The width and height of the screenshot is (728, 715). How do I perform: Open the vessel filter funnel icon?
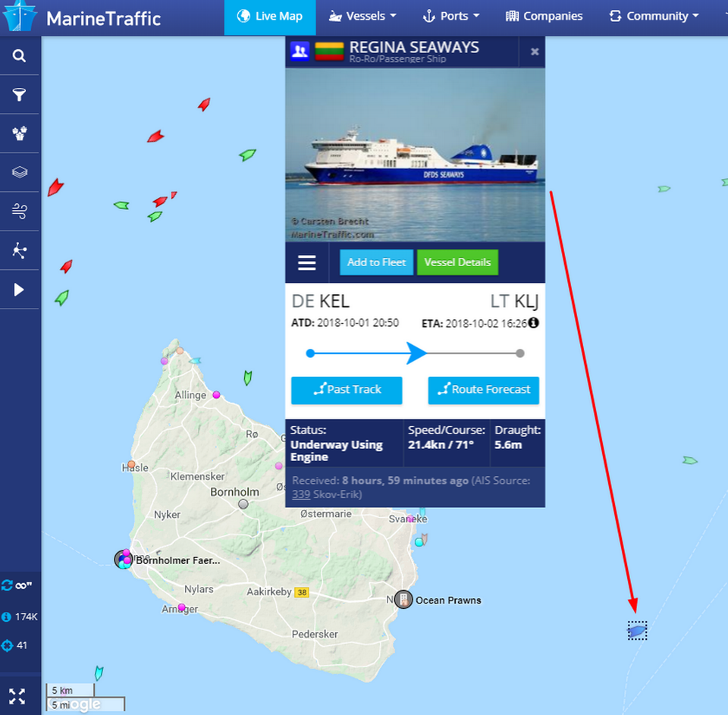click(x=19, y=95)
